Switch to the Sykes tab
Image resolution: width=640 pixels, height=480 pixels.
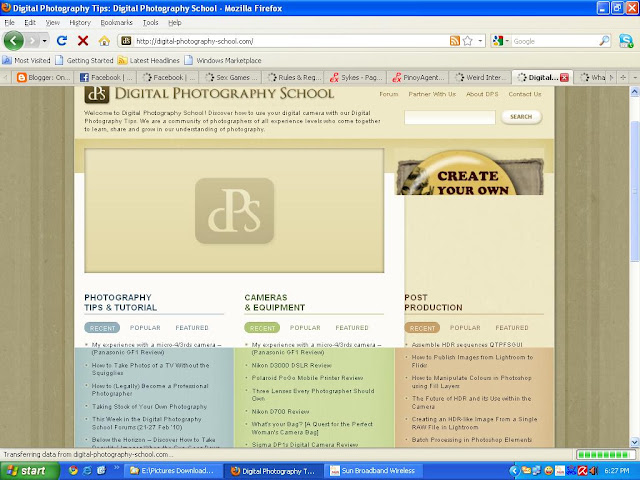click(356, 77)
